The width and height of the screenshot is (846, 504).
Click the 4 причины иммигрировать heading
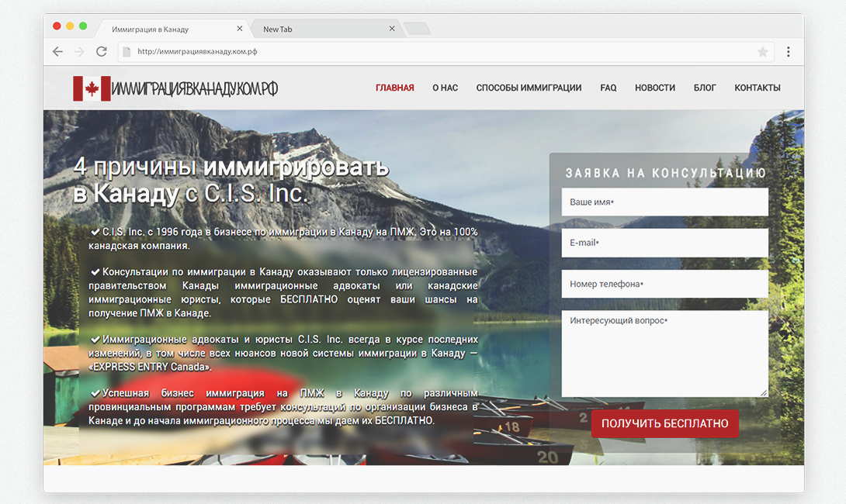pos(231,180)
